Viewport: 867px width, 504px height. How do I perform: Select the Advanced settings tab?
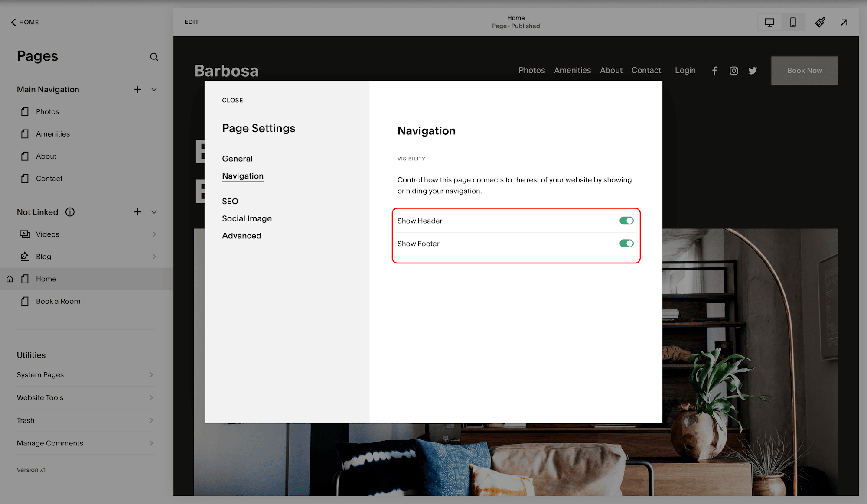coord(241,236)
